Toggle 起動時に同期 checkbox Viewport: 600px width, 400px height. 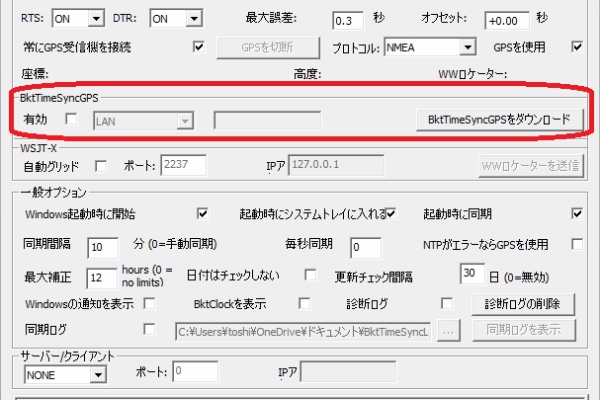[576, 213]
